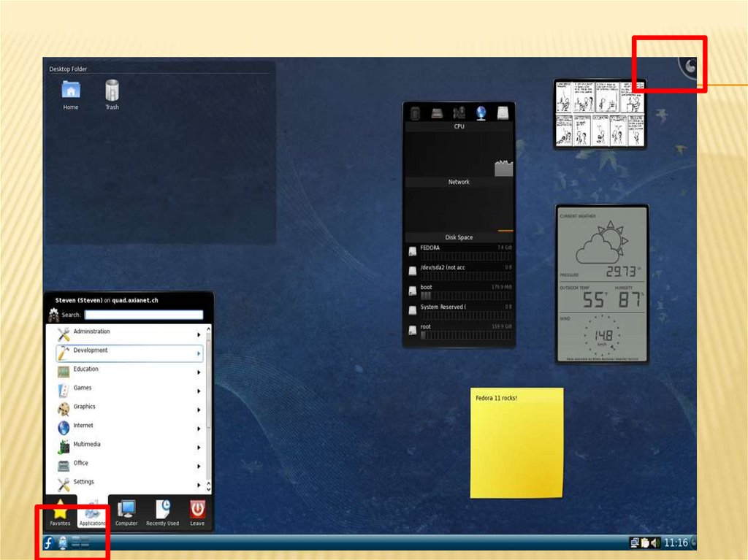Switch to the Computer tab
Screen dimensions: 748x560
click(x=126, y=513)
